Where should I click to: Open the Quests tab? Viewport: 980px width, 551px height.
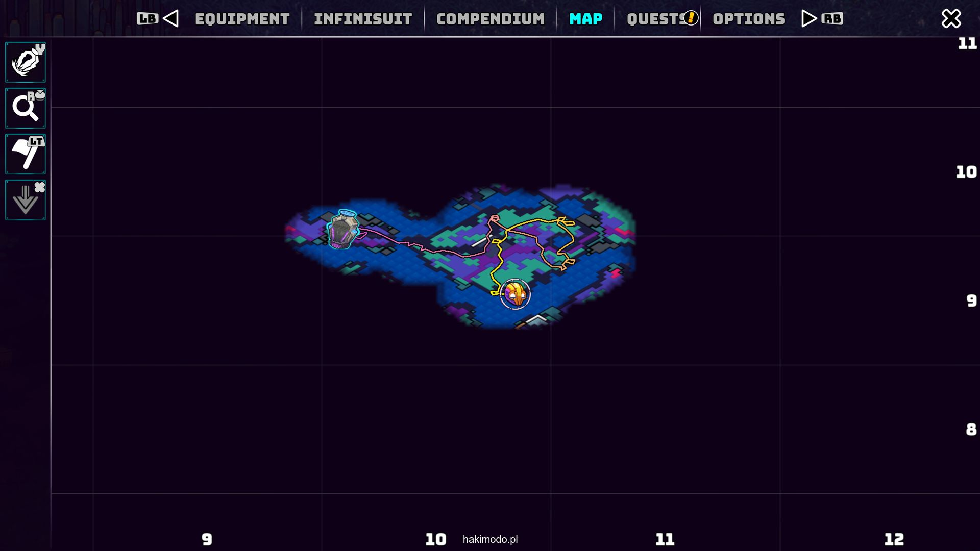654,19
